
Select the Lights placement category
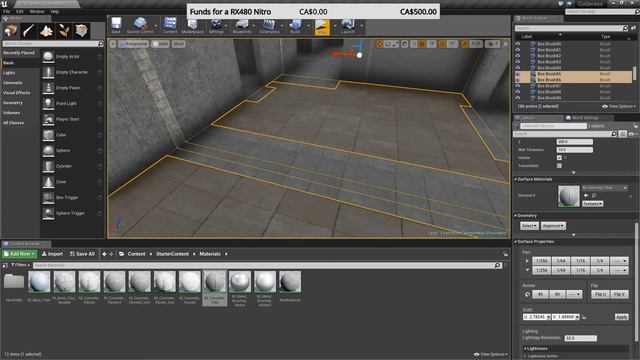pyautogui.click(x=9, y=73)
